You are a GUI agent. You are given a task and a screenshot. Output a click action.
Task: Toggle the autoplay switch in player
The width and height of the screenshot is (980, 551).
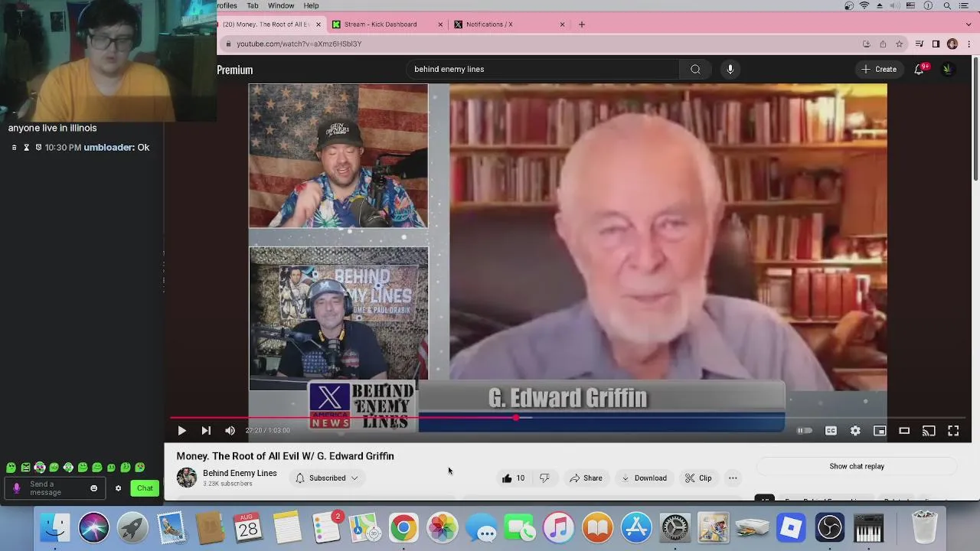coord(805,431)
